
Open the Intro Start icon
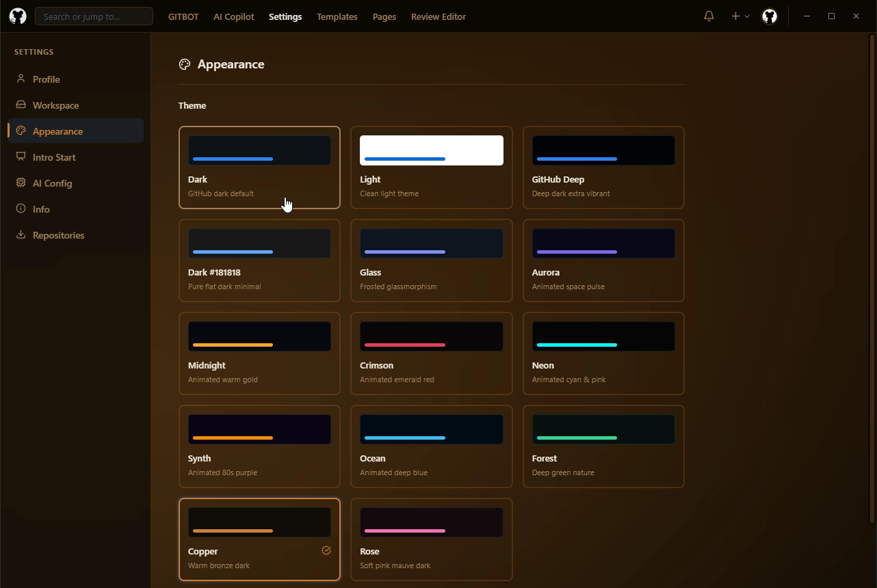point(21,157)
